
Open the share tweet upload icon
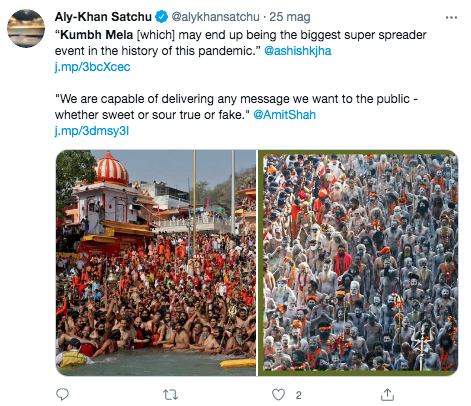tap(387, 395)
